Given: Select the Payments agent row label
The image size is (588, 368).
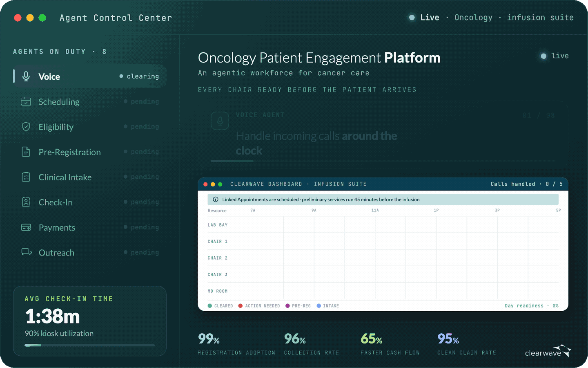Looking at the screenshot, I should pos(57,228).
